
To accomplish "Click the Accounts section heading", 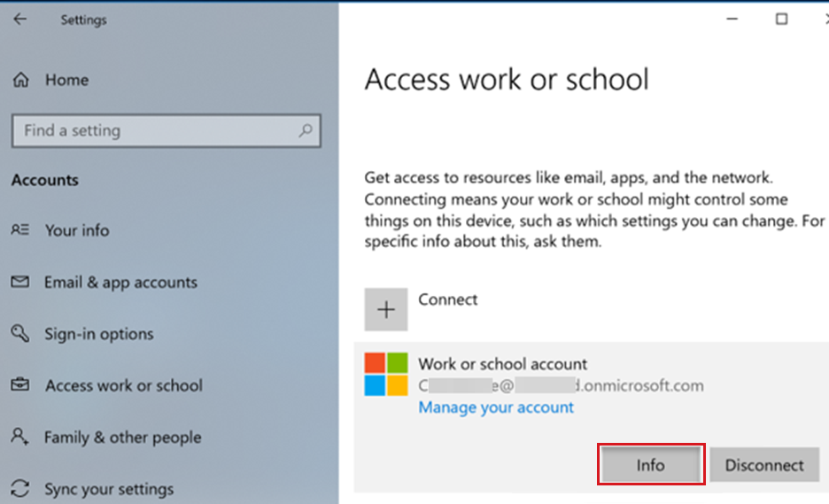I will (45, 181).
